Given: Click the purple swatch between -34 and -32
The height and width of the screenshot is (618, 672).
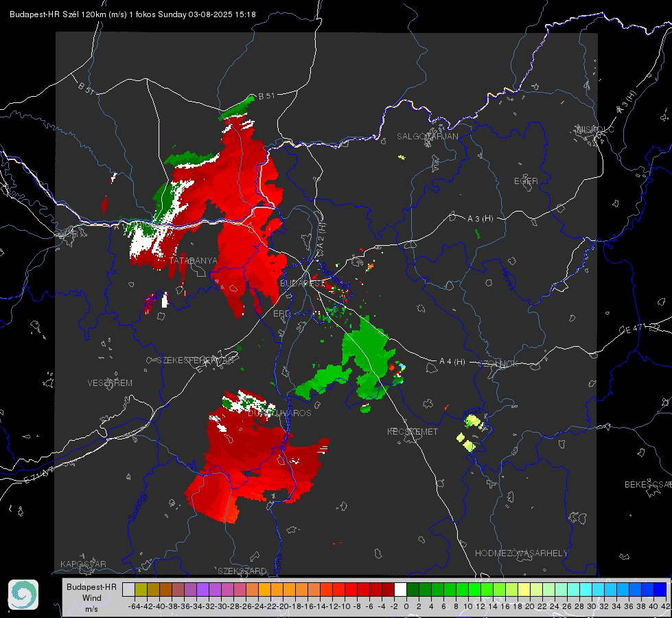Looking at the screenshot, I should pos(202,589).
